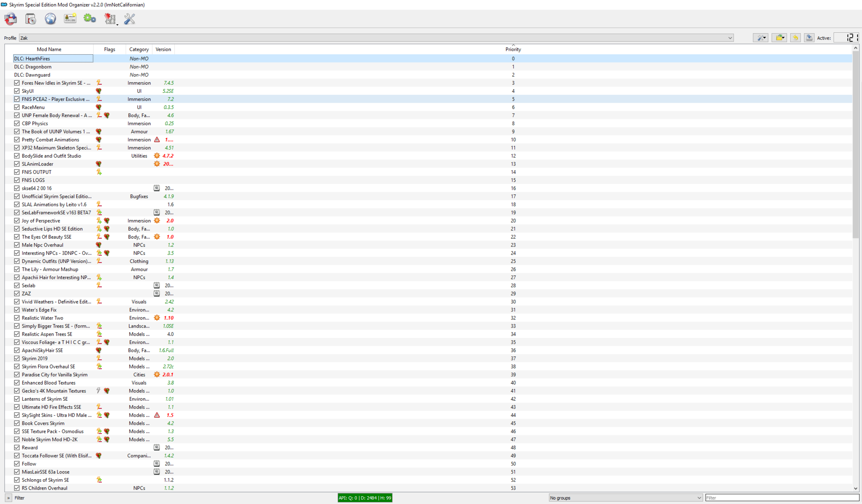Open the change game instance tool
Screen dimensions: 862x504
[x=11, y=19]
